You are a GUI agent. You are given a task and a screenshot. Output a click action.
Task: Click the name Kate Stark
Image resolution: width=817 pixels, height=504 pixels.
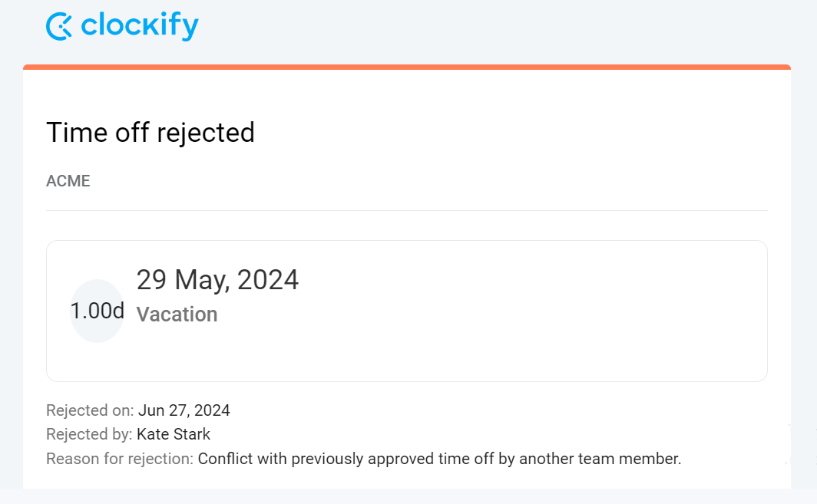174,434
